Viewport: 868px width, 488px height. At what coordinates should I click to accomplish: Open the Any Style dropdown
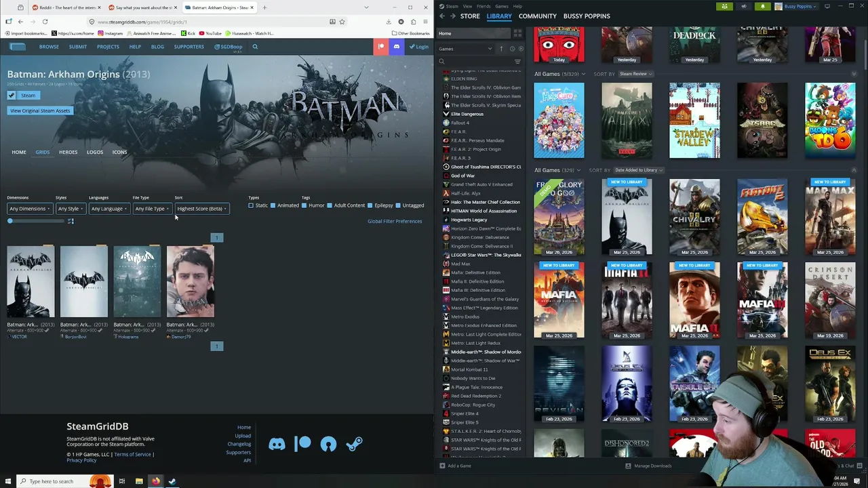71,209
